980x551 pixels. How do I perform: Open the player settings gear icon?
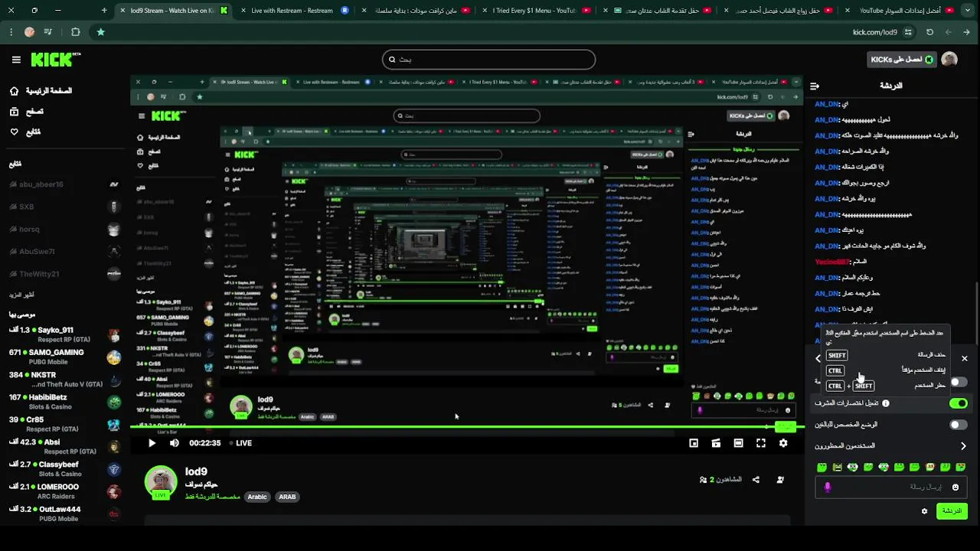coord(783,443)
